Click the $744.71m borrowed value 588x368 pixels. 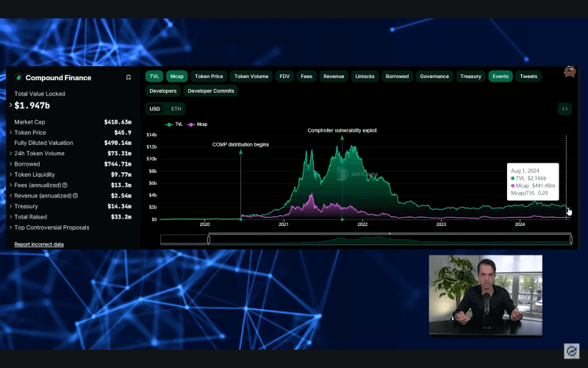pyautogui.click(x=118, y=164)
